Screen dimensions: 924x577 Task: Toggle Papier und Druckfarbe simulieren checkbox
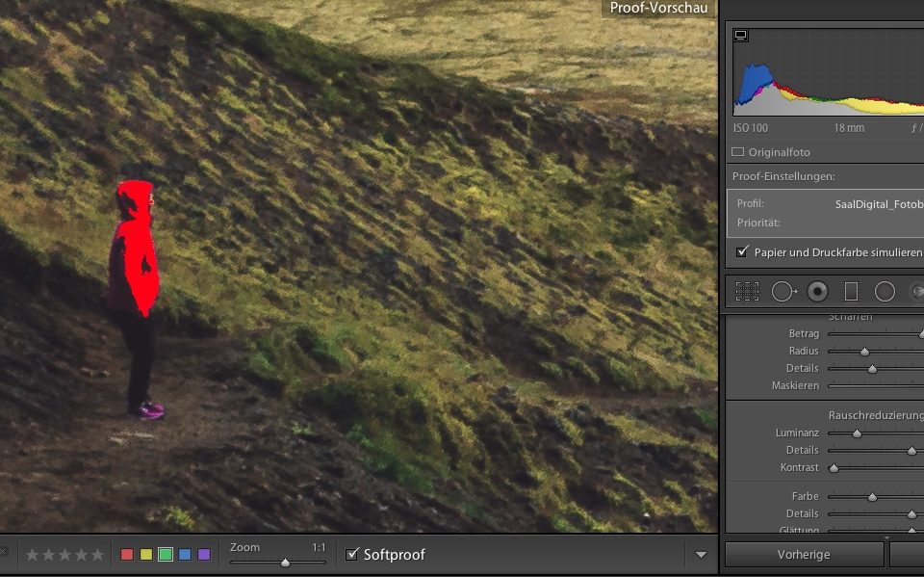[x=742, y=251]
